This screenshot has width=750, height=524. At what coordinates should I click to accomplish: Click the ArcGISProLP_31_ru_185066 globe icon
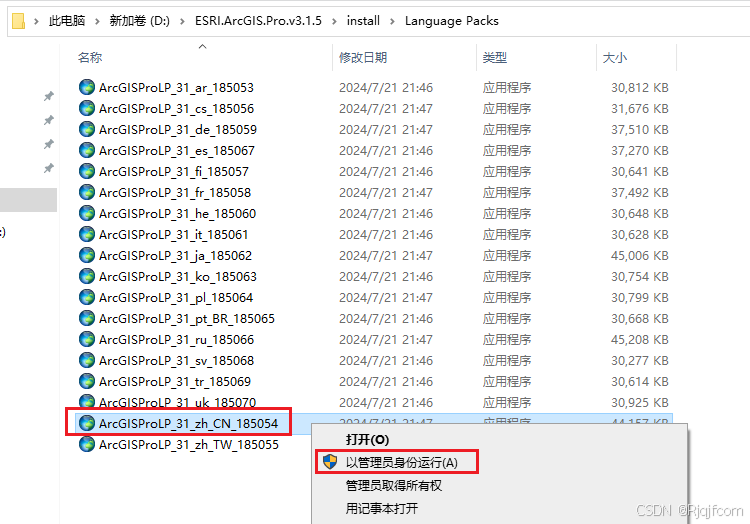[87, 339]
